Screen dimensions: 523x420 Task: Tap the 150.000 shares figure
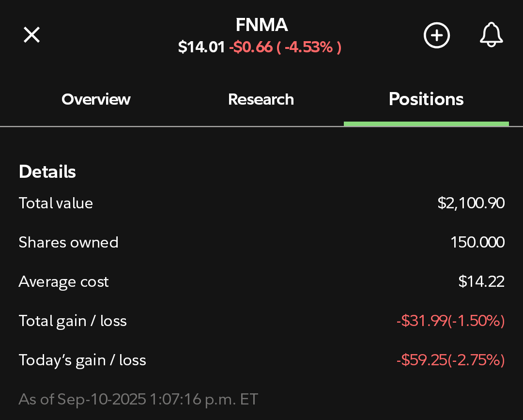(x=477, y=242)
